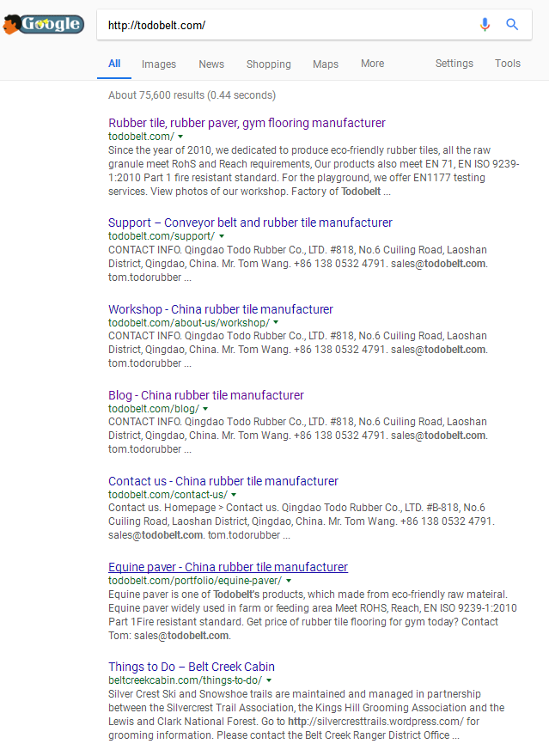Click snippet 'Contact us. Homepage > Contact us.'
Viewport: 549px width, 756px height.
(194, 508)
